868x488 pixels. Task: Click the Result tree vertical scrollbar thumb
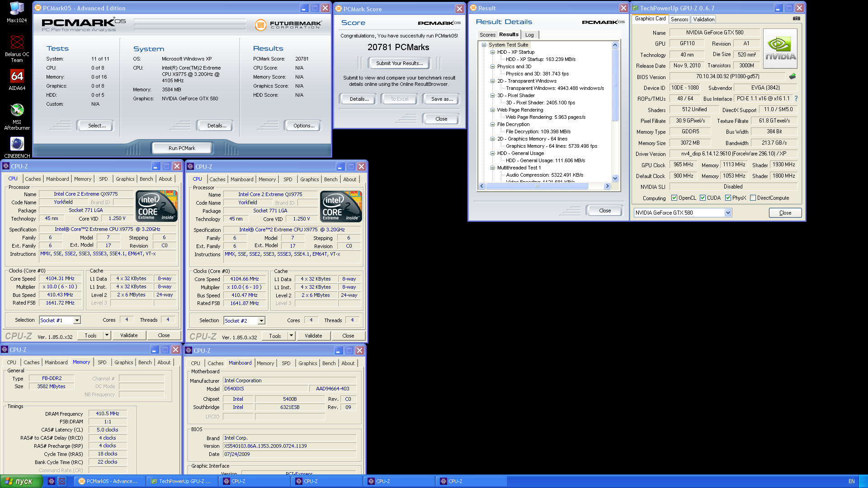point(615,85)
